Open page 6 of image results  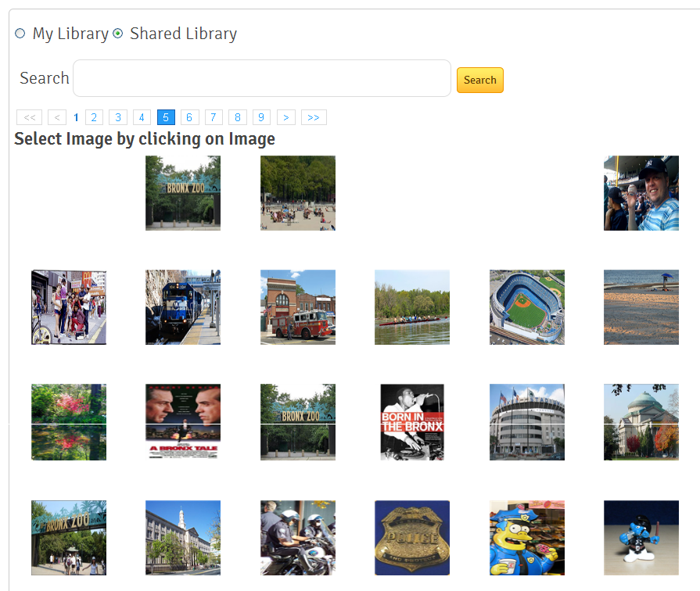(189, 117)
